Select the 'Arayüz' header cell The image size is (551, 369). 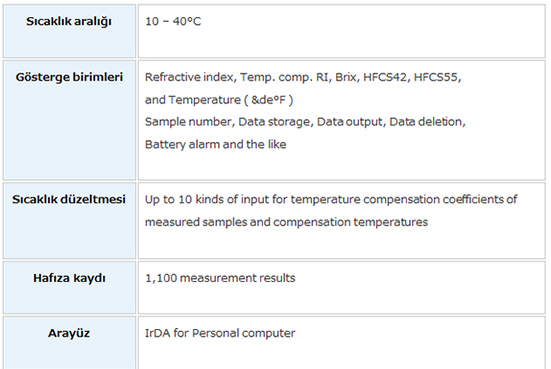69,343
